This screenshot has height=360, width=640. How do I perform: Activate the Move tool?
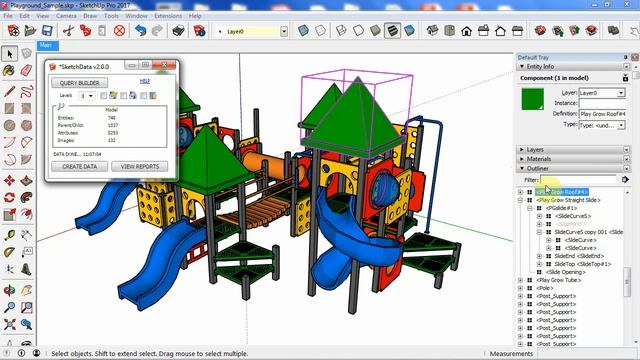pyautogui.click(x=9, y=180)
